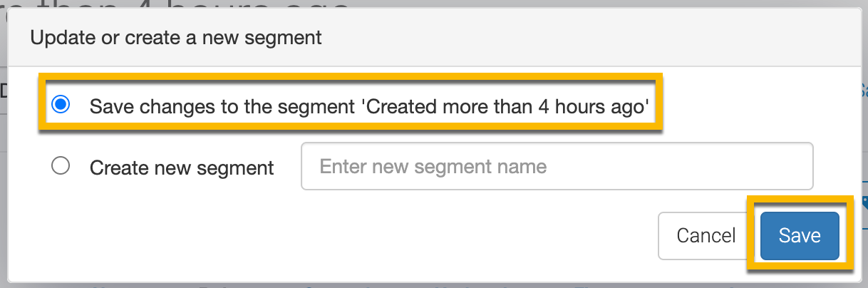Click the placeholder text 'Enter new segment name'
Viewport: 868px width, 288px height.
click(x=433, y=167)
